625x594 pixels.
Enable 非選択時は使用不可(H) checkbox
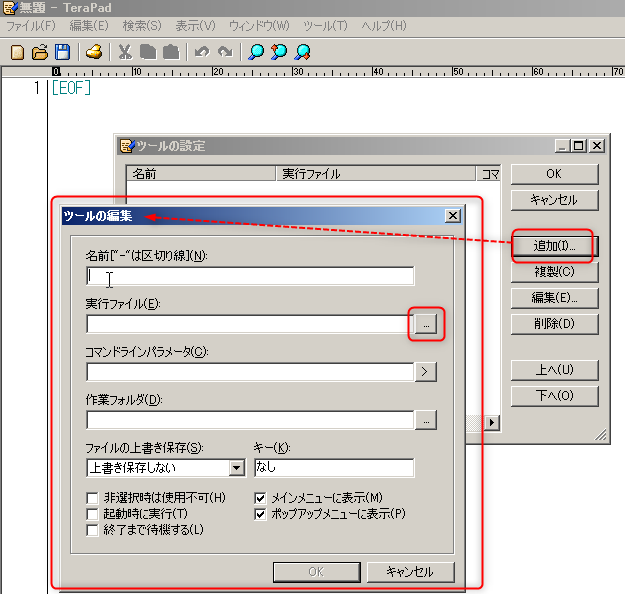click(x=92, y=498)
